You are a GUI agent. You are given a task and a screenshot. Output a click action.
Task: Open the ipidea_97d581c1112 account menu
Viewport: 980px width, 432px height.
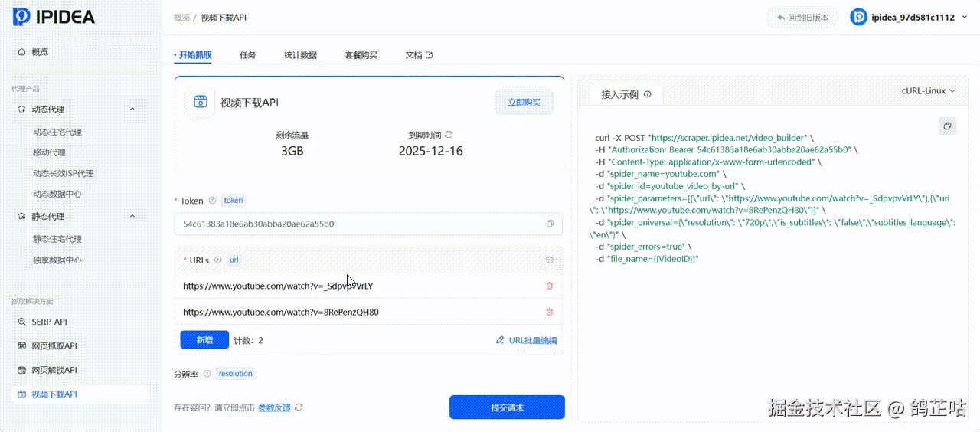(x=908, y=18)
